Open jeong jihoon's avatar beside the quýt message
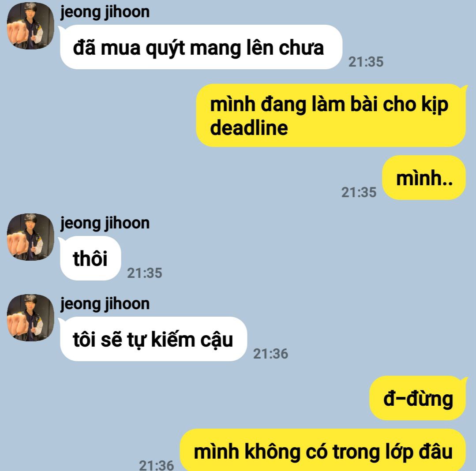The image size is (476, 471). coord(30,26)
